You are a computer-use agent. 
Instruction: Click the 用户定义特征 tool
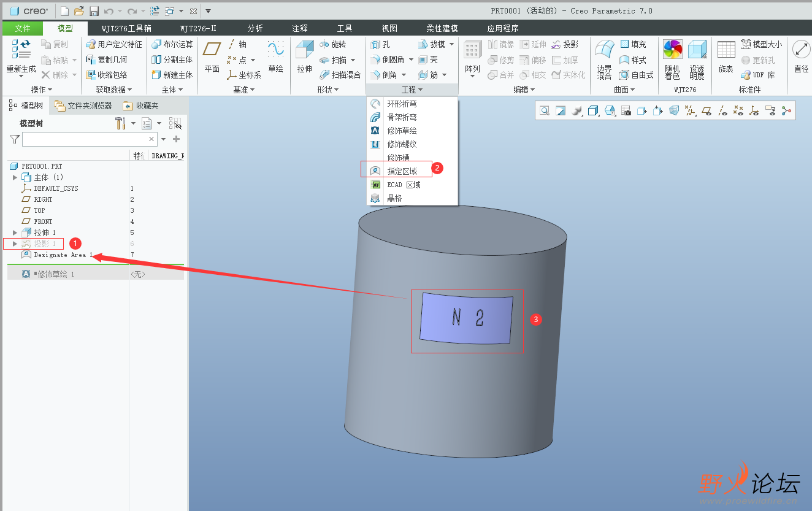(x=113, y=44)
